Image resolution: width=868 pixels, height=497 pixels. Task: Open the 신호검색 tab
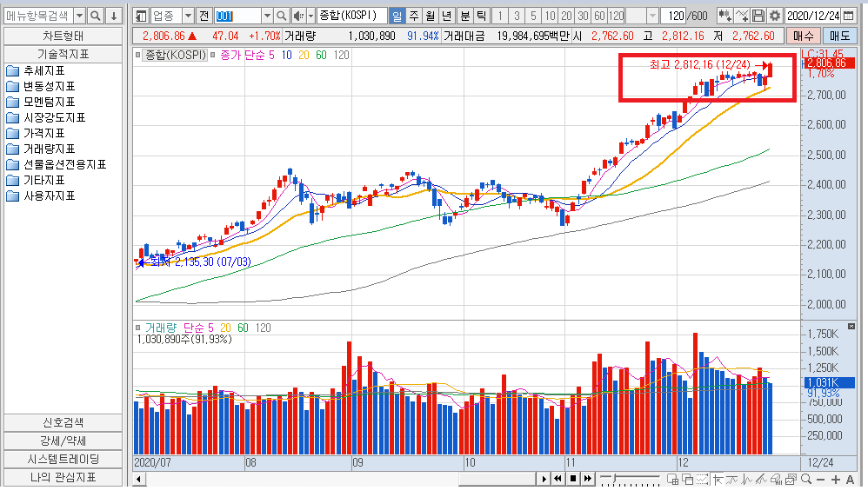63,422
